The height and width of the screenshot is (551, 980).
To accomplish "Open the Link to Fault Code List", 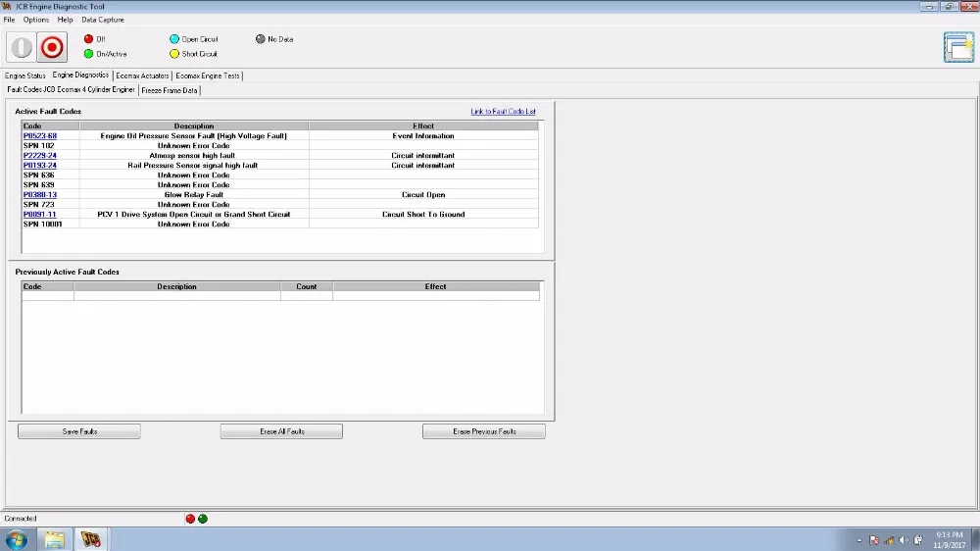I will [503, 112].
